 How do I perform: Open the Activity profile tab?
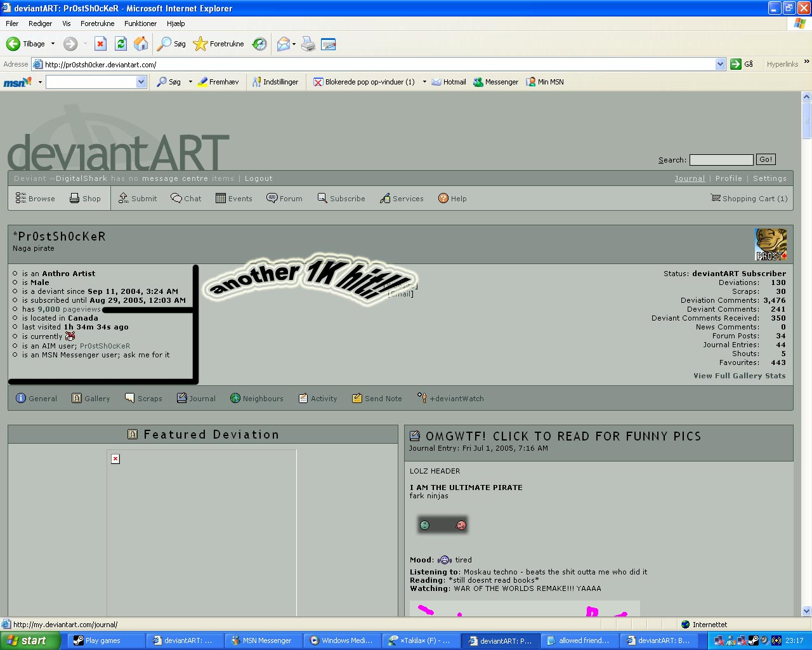tap(317, 399)
